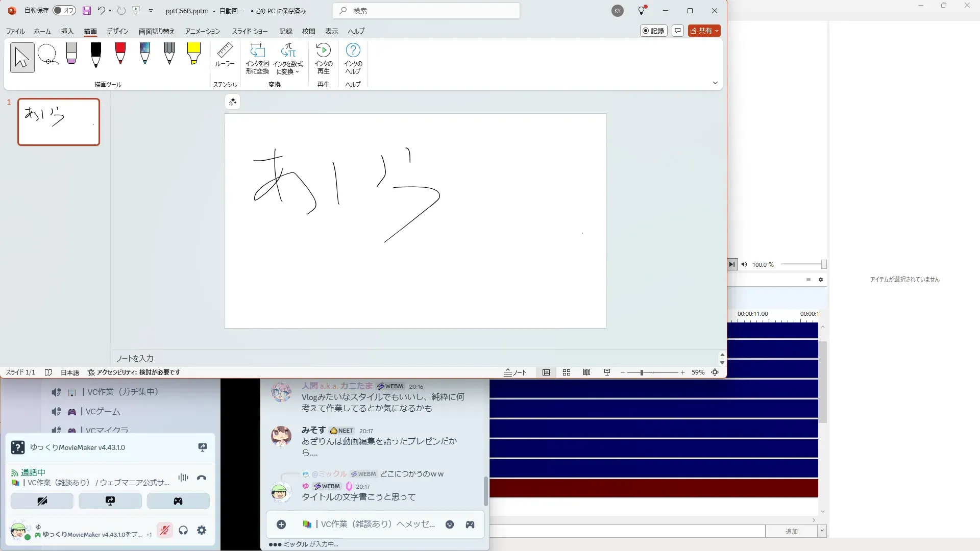Open the Ruler stencil
Image resolution: width=980 pixels, height=551 pixels.
coord(225,55)
